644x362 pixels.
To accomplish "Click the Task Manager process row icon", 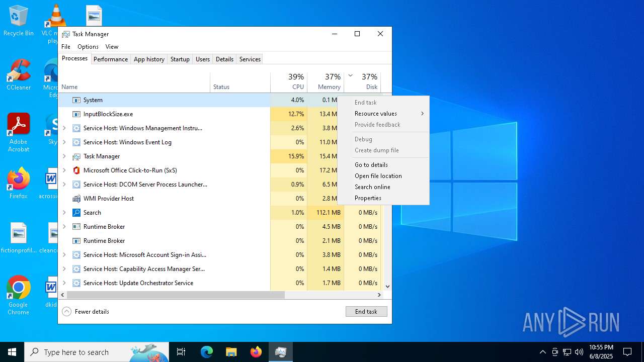I will coord(76,156).
